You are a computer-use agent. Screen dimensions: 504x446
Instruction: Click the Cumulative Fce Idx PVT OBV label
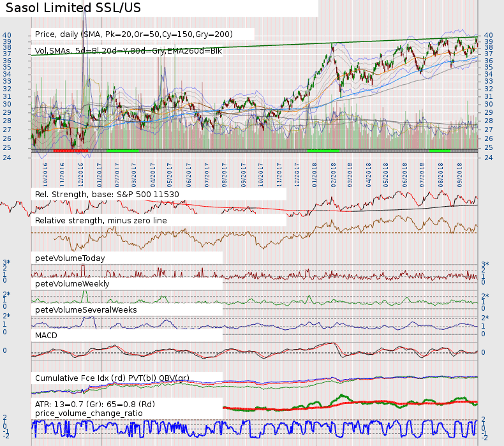tap(112, 378)
